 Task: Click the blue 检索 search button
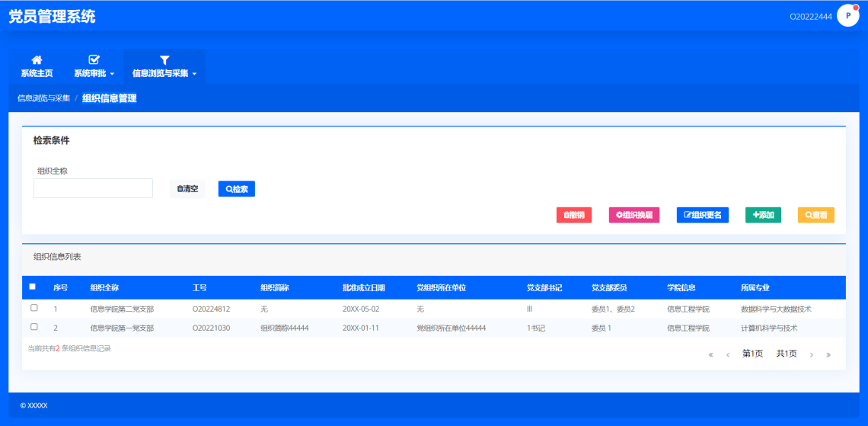(x=236, y=189)
